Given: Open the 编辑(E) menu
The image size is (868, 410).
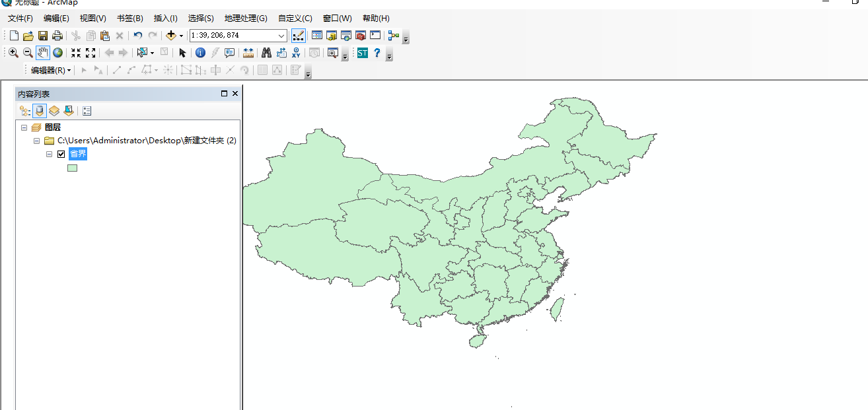Looking at the screenshot, I should pyautogui.click(x=57, y=18).
